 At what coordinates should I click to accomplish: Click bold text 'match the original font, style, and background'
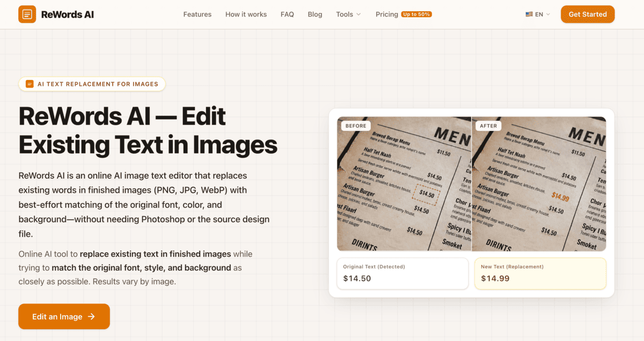[x=142, y=267]
